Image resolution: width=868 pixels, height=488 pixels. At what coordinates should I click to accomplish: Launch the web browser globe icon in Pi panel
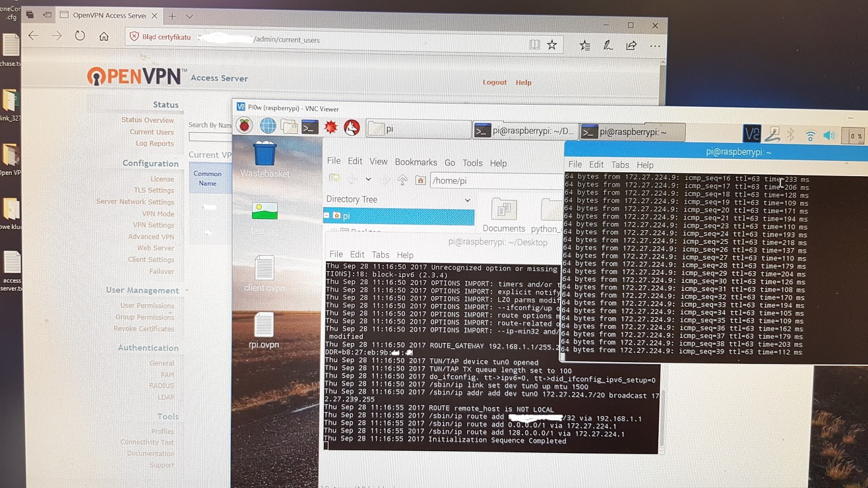267,126
